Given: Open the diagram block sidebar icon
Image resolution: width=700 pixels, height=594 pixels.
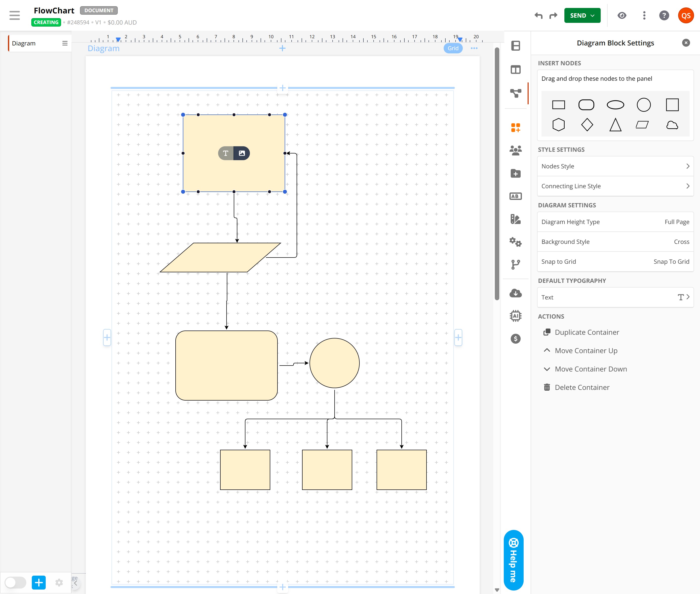Looking at the screenshot, I should 515,93.
